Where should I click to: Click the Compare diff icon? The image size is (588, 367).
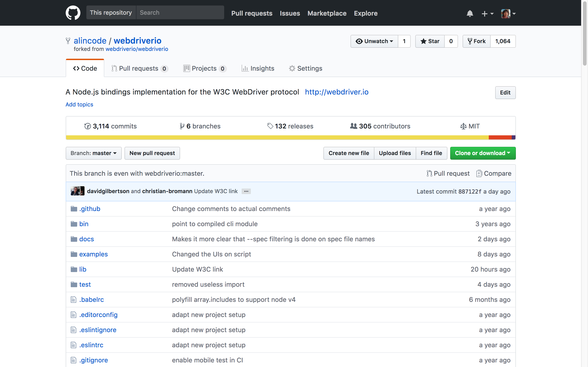pos(479,174)
